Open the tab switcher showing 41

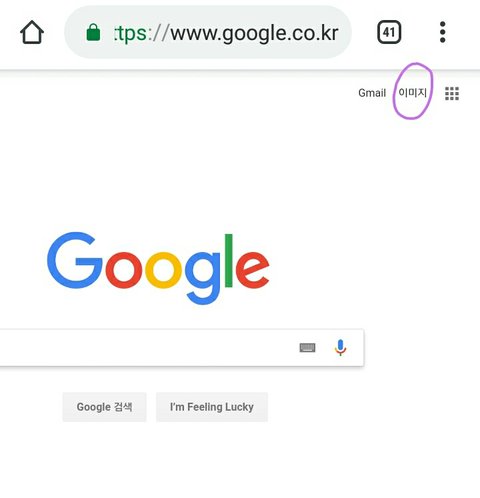pos(389,32)
